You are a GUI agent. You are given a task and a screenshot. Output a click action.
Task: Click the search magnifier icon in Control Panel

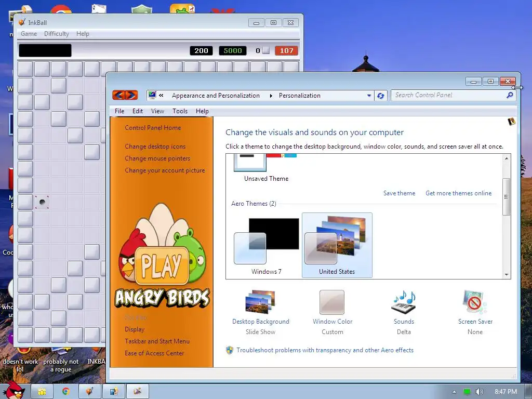(x=509, y=96)
